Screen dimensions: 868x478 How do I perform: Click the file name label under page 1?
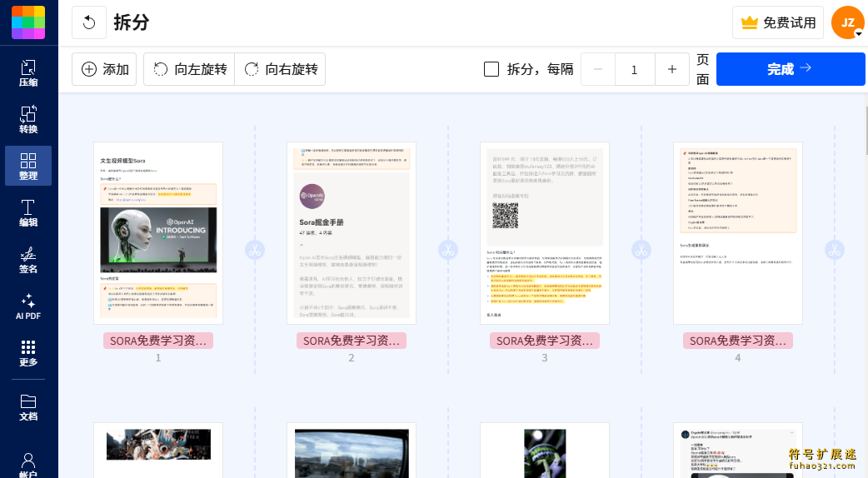click(158, 341)
